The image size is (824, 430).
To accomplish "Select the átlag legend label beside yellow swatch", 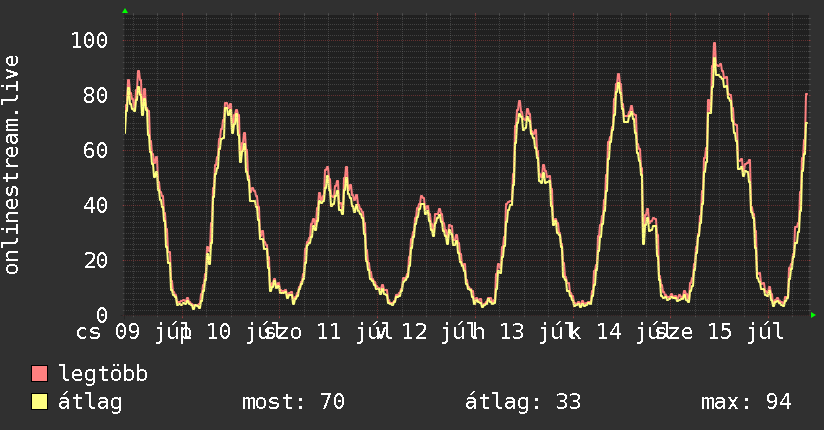I will tap(90, 402).
